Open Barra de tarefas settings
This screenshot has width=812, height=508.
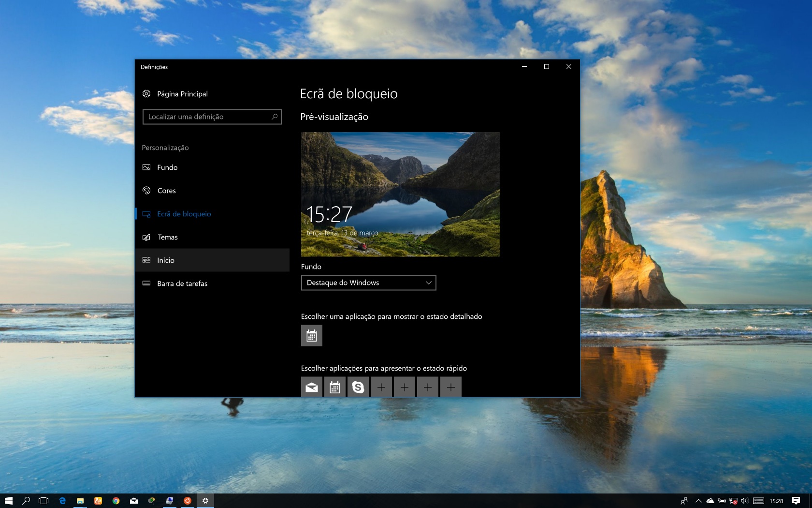coord(182,284)
